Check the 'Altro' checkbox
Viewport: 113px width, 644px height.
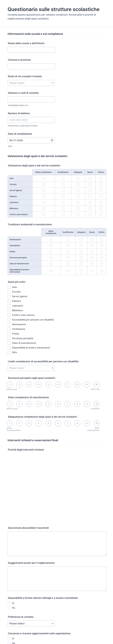[x=9, y=352]
